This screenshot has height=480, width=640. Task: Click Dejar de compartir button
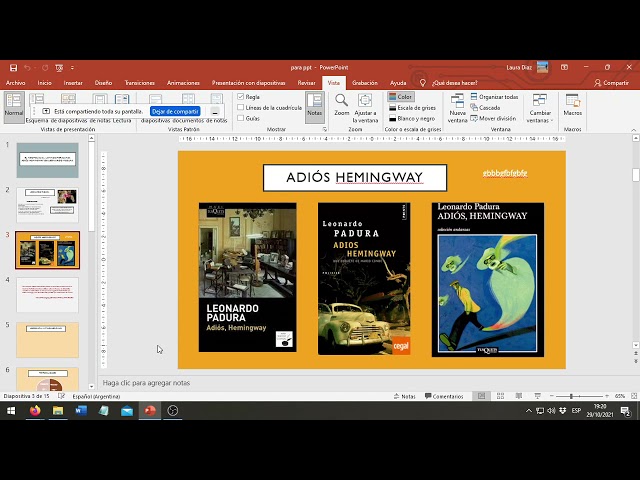click(175, 111)
